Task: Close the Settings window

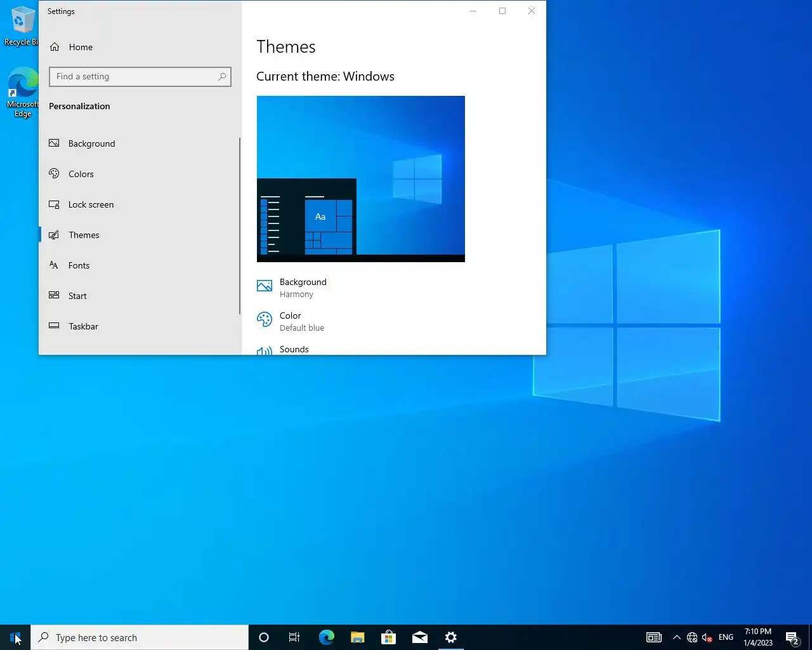Action: 532,11
